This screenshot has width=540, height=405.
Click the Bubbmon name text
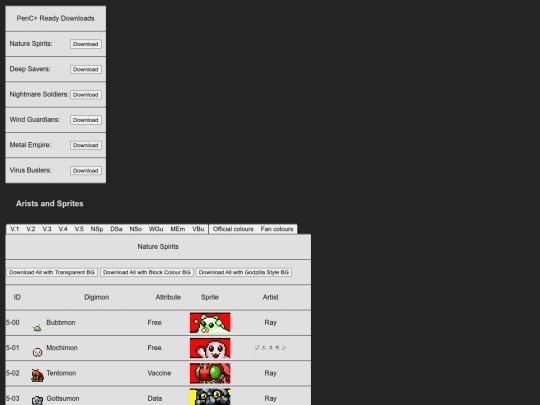(61, 323)
